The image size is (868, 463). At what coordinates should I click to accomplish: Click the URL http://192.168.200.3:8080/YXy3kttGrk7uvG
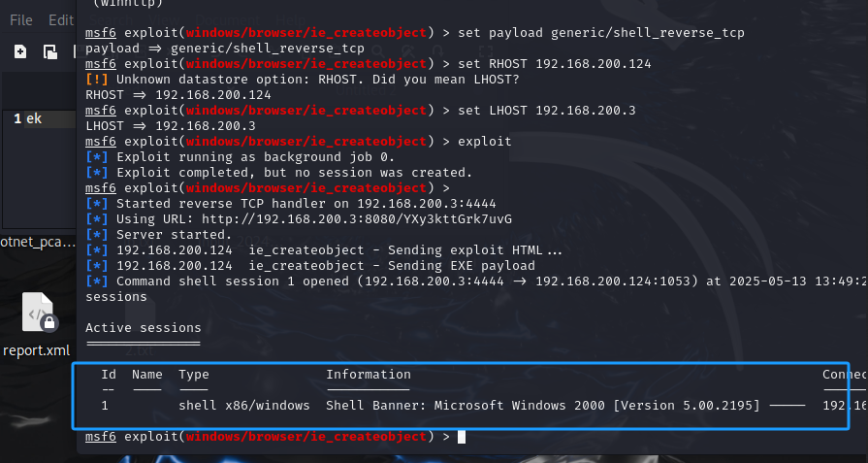(x=357, y=218)
